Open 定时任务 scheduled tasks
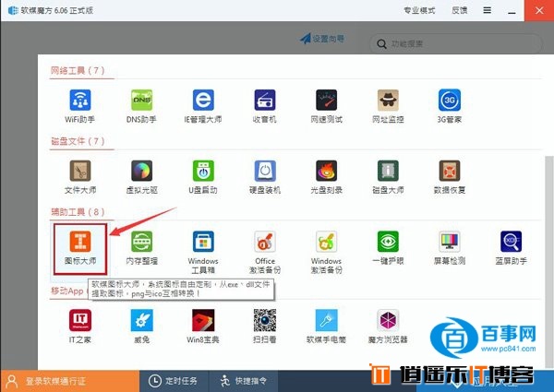The height and width of the screenshot is (392, 554). pos(174,381)
